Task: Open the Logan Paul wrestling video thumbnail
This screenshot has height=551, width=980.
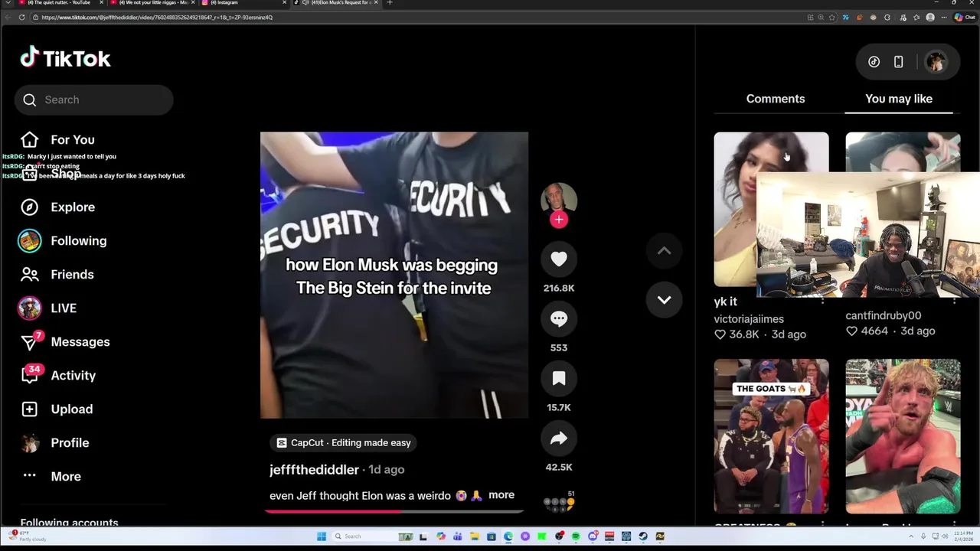Action: click(903, 436)
